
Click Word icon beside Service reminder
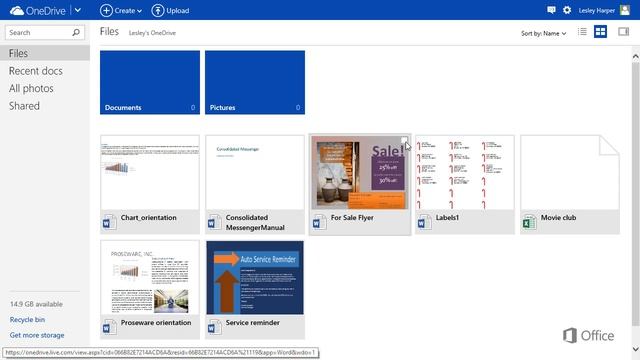214,327
